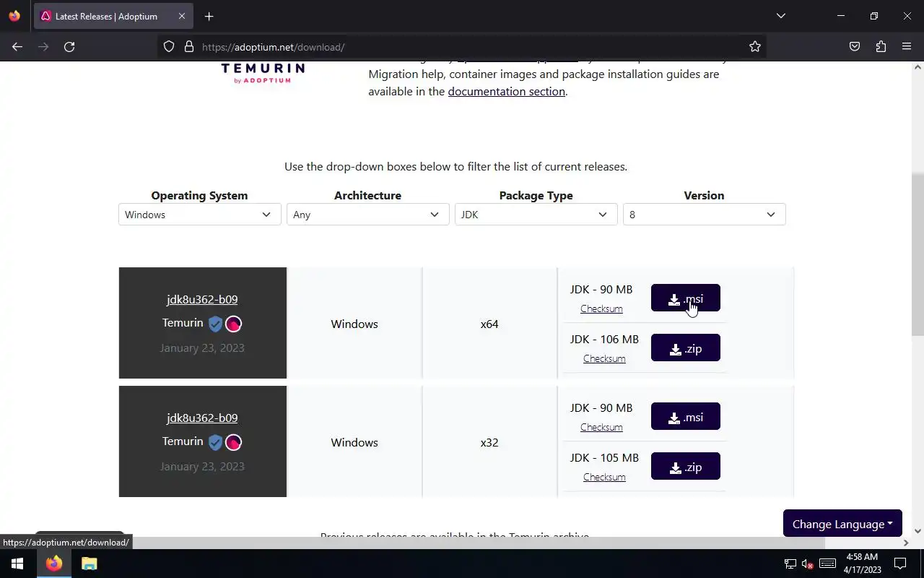Click the vertical page scrollbar
This screenshot has height=578, width=924.
(x=918, y=254)
